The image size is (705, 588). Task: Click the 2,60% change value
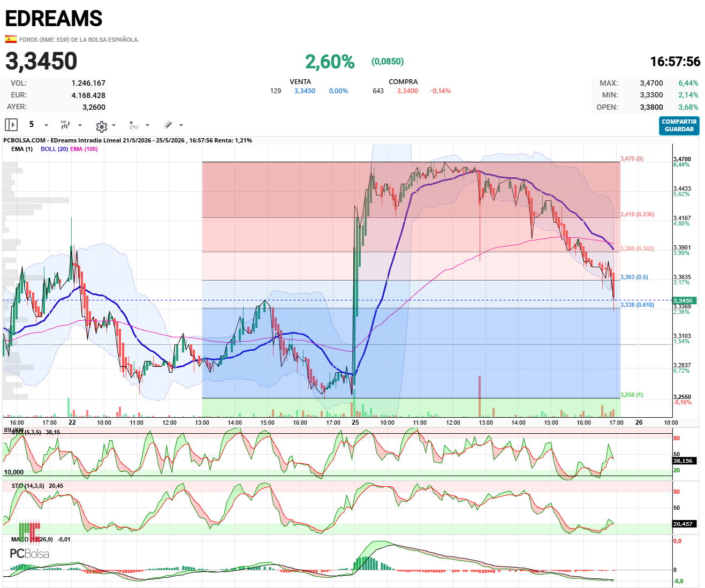330,62
